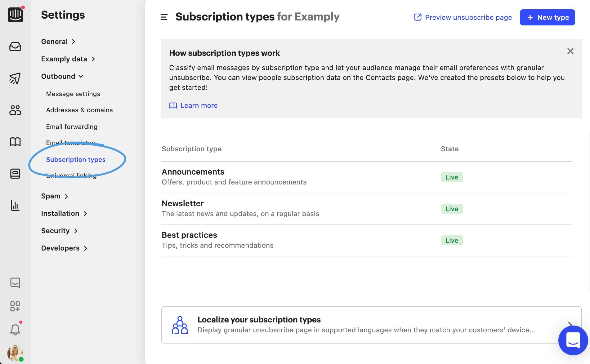Toggle the hamburger menu next to page title
The height and width of the screenshot is (364, 590).
pyautogui.click(x=164, y=17)
